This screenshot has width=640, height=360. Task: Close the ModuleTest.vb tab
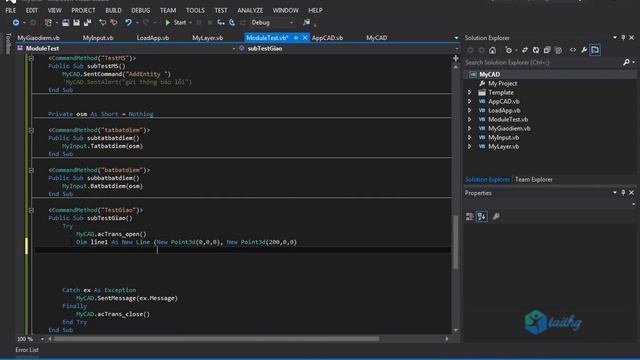304,38
